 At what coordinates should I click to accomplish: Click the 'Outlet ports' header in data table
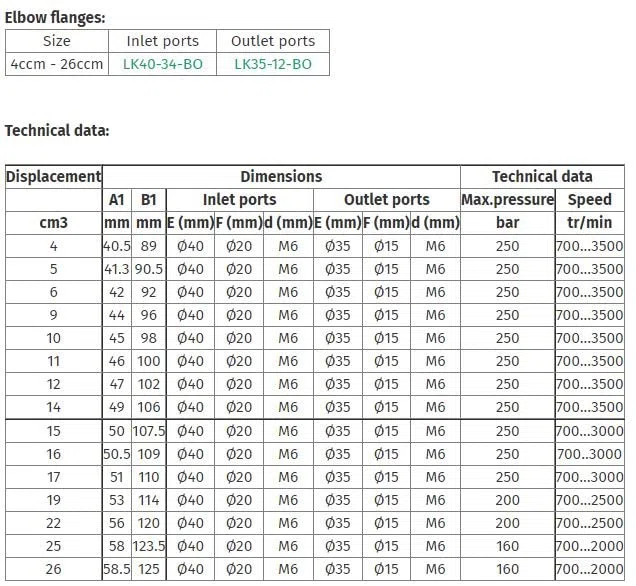(x=387, y=200)
